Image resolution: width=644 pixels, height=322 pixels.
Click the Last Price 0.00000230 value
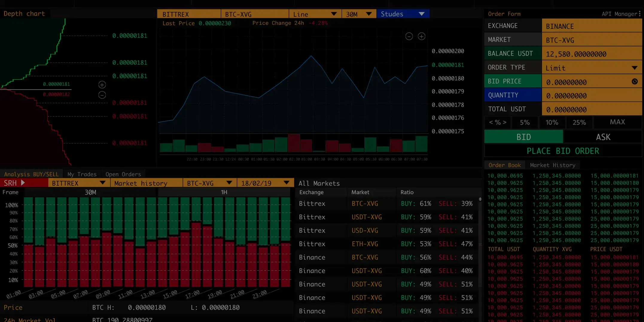tap(215, 23)
